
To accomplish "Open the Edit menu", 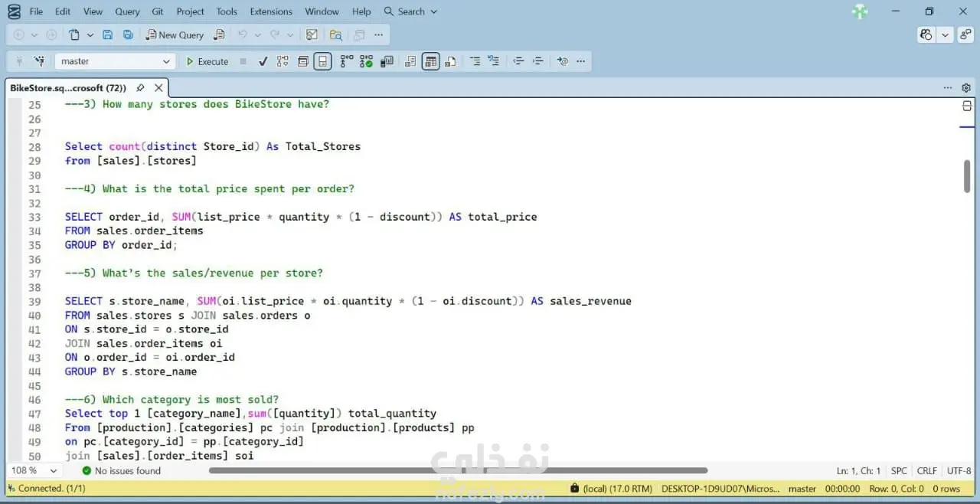I will coord(63,11).
